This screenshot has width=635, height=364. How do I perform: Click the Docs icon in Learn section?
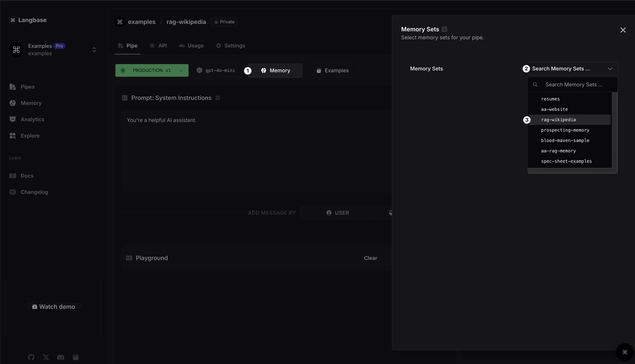point(12,176)
